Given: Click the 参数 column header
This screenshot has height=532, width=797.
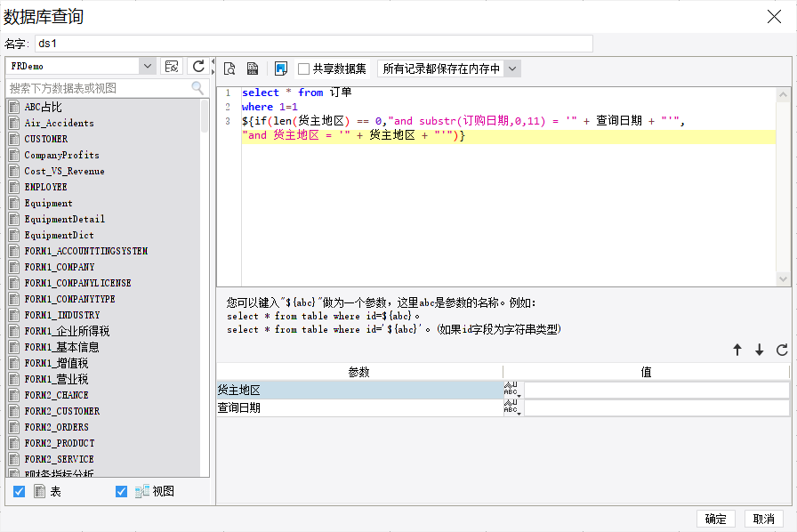Looking at the screenshot, I should pos(359,372).
